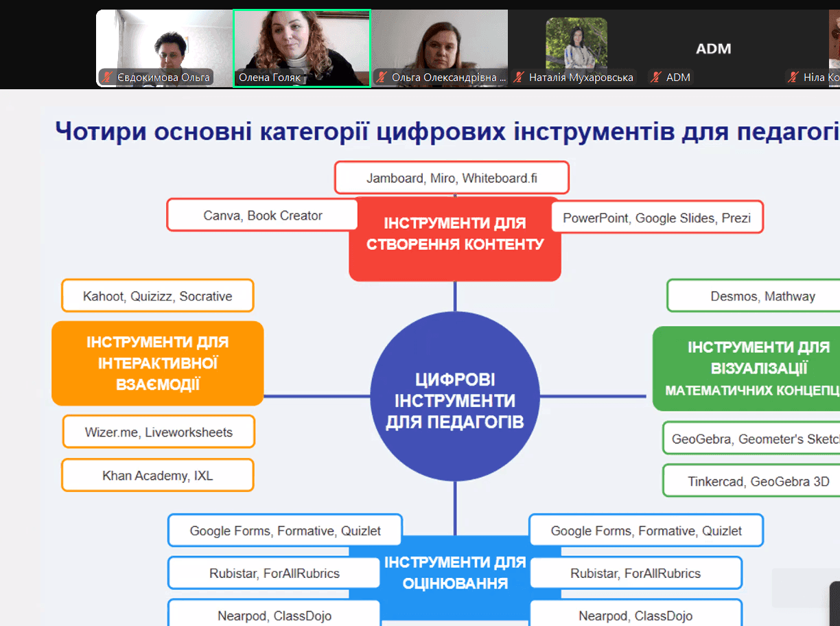
Task: Click the large ADM placeholder text in tile
Action: tap(714, 49)
